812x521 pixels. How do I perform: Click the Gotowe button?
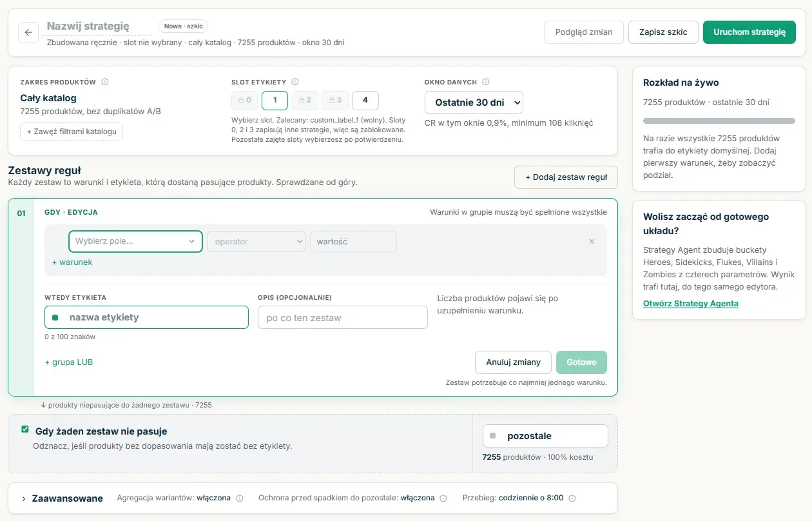click(x=581, y=362)
